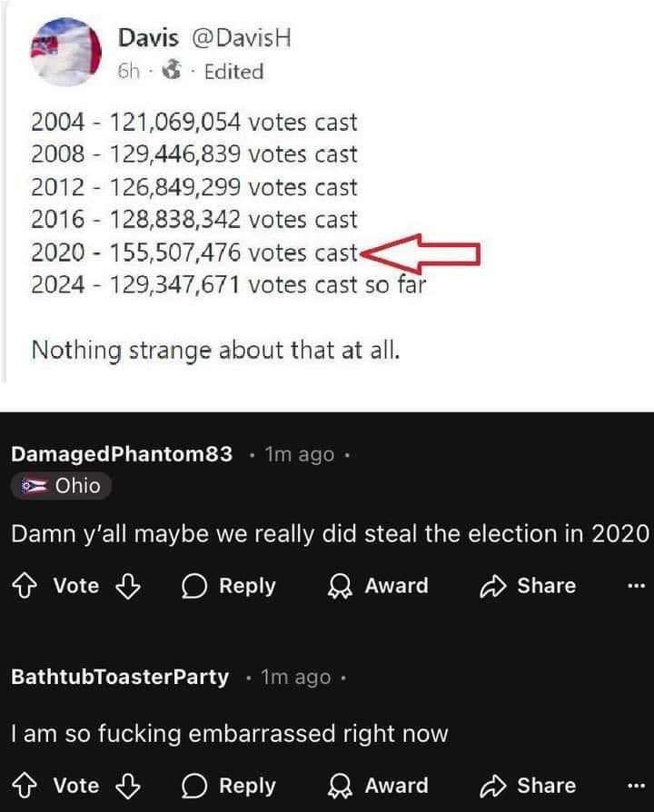Downvote BathtubToasterParty's comment
654x812 pixels.
click(127, 786)
